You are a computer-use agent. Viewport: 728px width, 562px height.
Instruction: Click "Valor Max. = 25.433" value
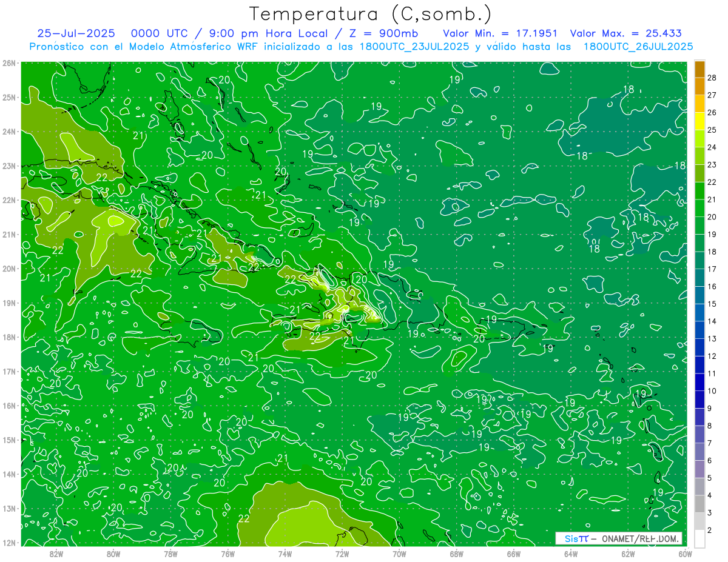coord(625,33)
